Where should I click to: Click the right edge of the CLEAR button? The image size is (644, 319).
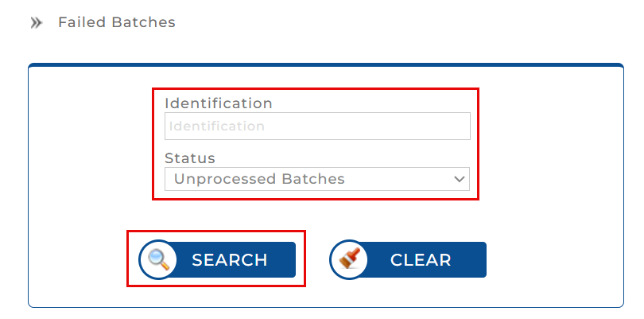(481, 260)
